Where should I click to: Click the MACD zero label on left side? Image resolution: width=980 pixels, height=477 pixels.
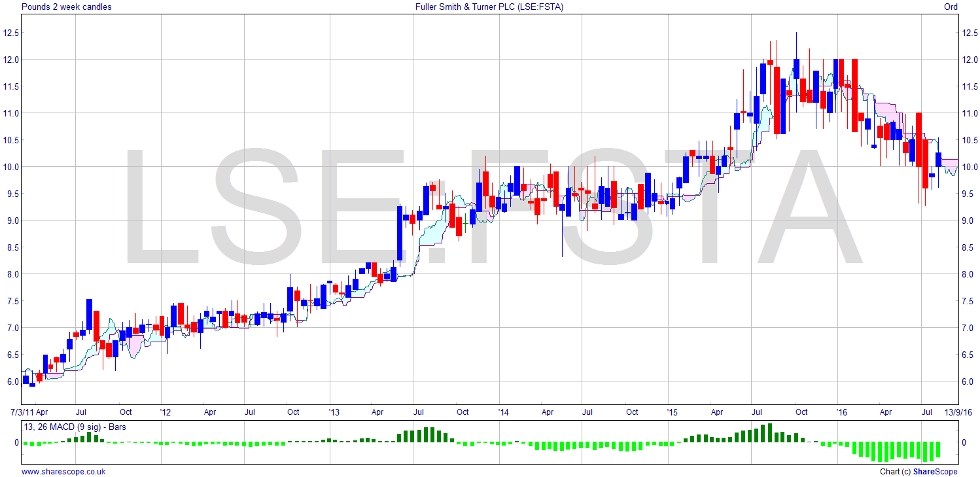coord(18,442)
